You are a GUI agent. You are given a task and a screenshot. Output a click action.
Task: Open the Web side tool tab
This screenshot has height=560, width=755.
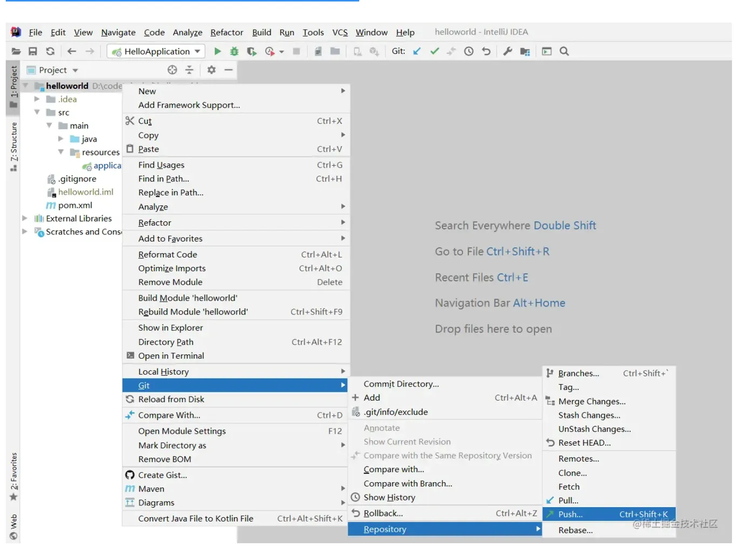coord(13,527)
